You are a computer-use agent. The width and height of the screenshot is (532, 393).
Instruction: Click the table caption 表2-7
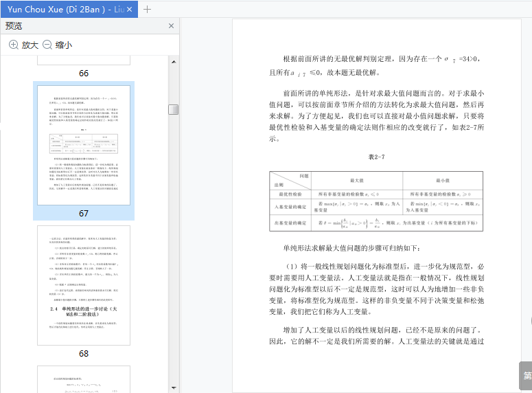[376, 157]
